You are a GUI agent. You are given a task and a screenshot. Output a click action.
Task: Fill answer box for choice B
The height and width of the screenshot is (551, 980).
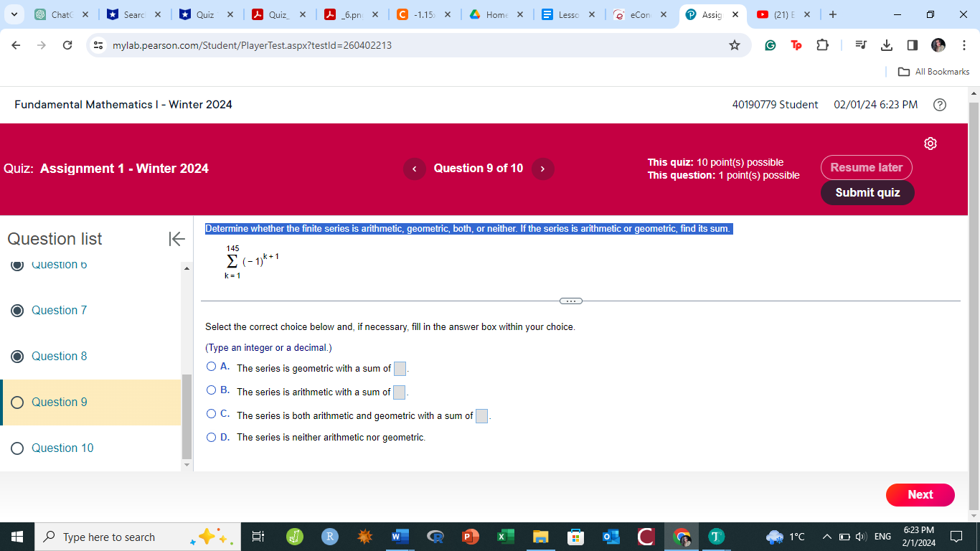point(400,392)
